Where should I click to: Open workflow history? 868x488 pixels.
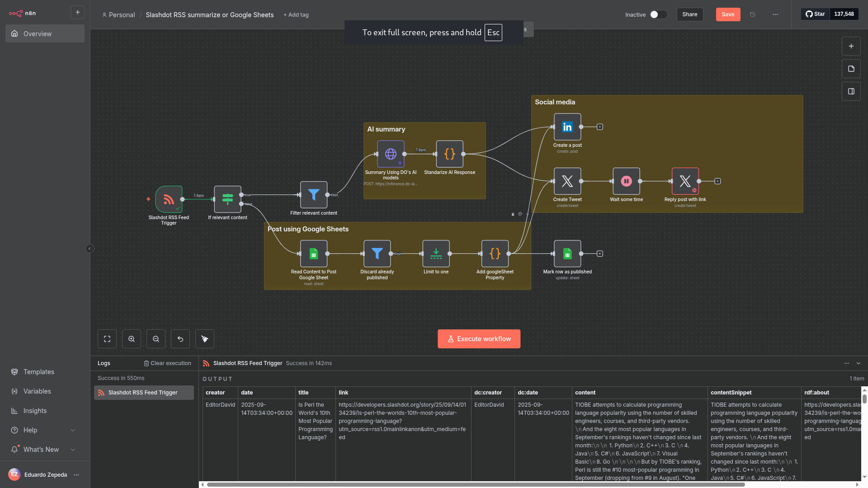click(753, 14)
